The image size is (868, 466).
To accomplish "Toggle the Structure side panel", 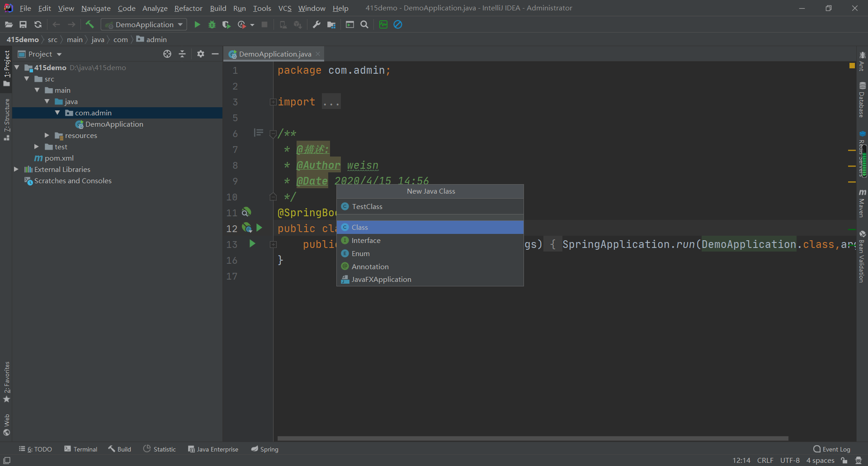I will [7, 119].
